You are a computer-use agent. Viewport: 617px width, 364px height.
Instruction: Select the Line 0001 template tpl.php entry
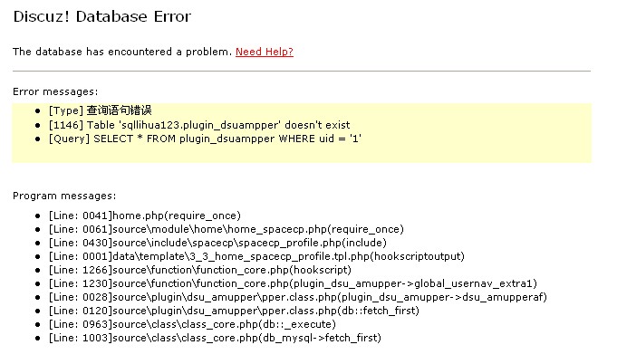coord(256,256)
